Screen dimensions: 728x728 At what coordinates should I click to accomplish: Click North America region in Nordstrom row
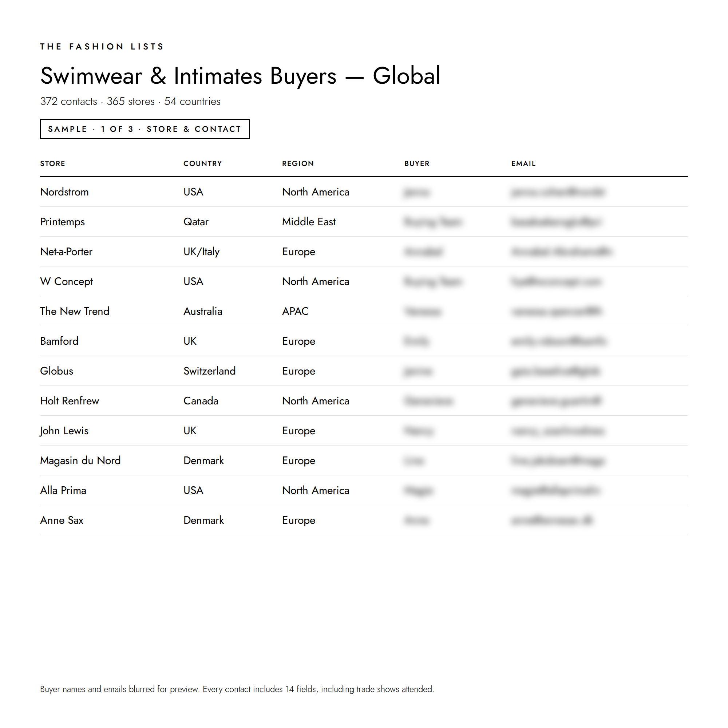point(316,192)
